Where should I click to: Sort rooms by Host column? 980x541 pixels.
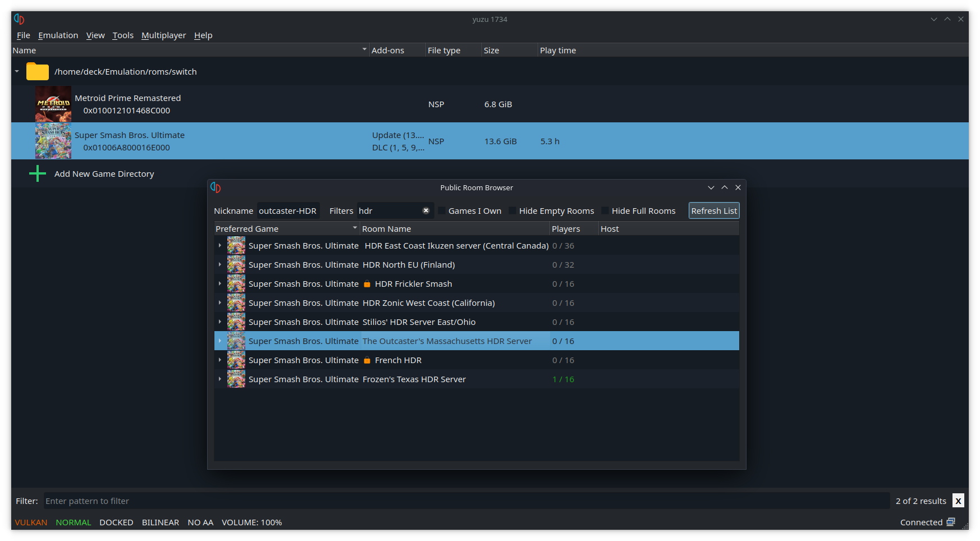(668, 229)
